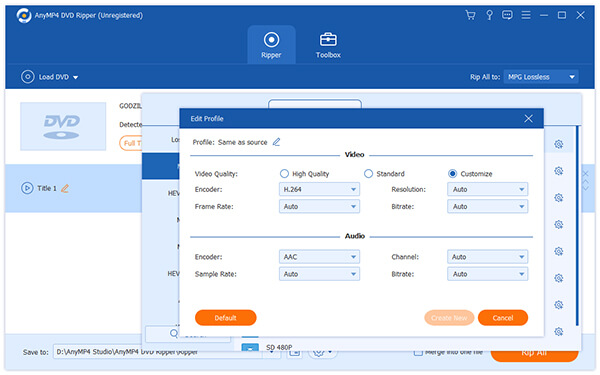Click the key register icon
Screen dimensions: 600x375
point(489,15)
